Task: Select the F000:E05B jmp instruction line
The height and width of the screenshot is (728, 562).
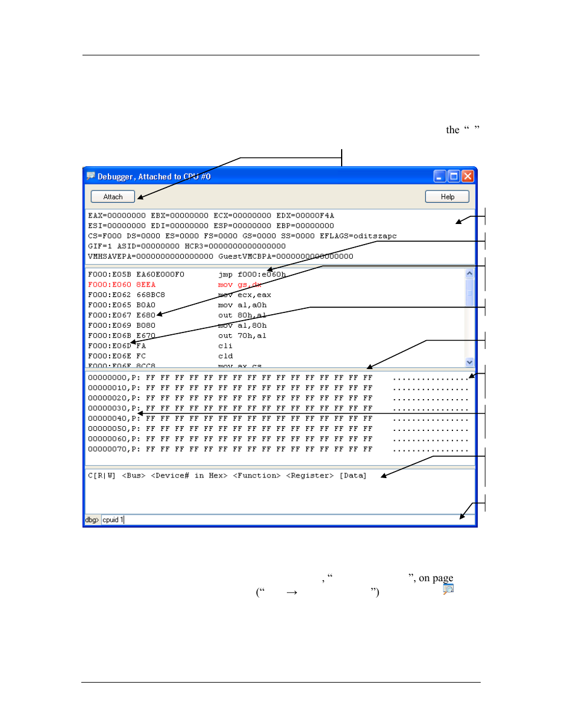Action: click(x=187, y=275)
